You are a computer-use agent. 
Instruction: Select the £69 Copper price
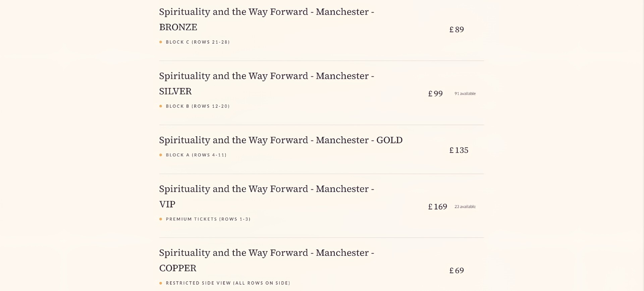point(457,271)
